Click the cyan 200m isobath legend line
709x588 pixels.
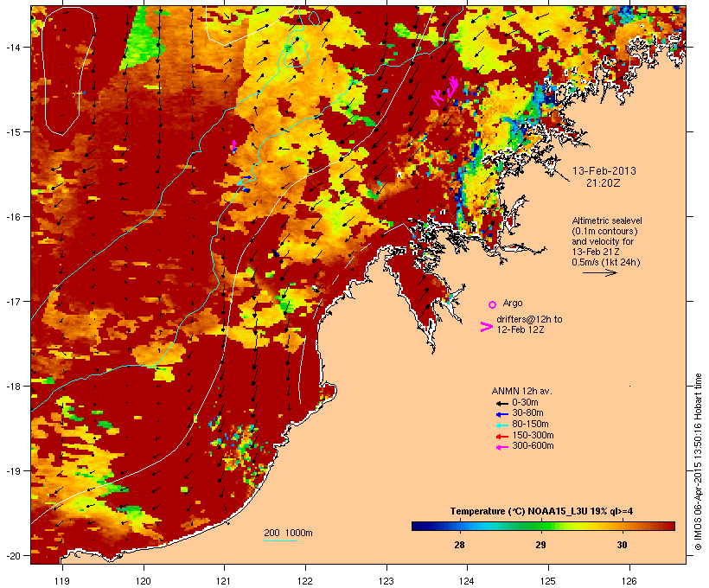point(281,540)
